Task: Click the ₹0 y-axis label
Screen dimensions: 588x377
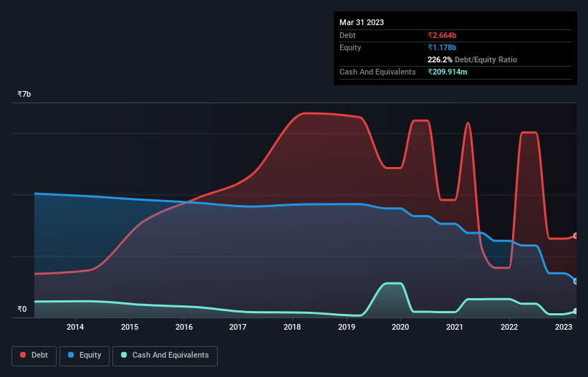Action: (21, 309)
